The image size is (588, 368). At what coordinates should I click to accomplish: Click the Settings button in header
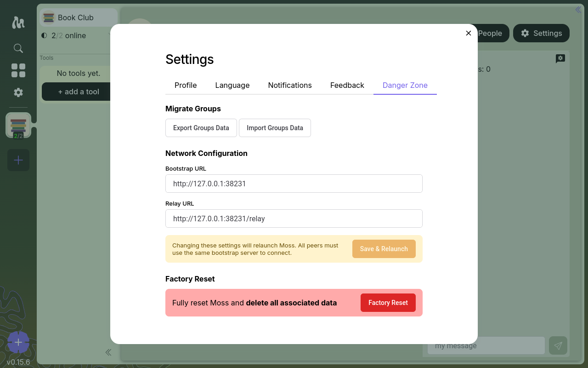click(x=541, y=33)
